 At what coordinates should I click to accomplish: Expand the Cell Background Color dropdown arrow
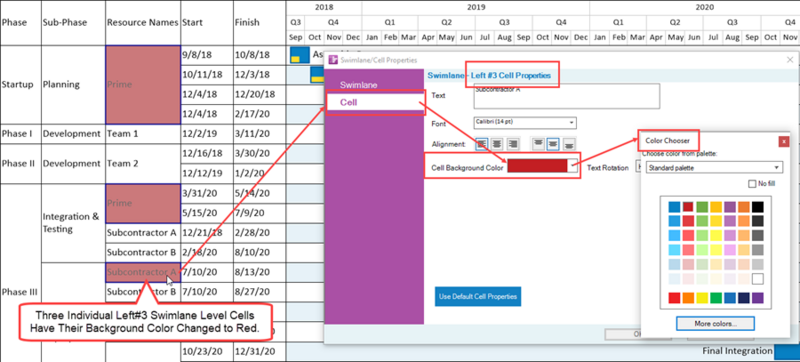(573, 166)
